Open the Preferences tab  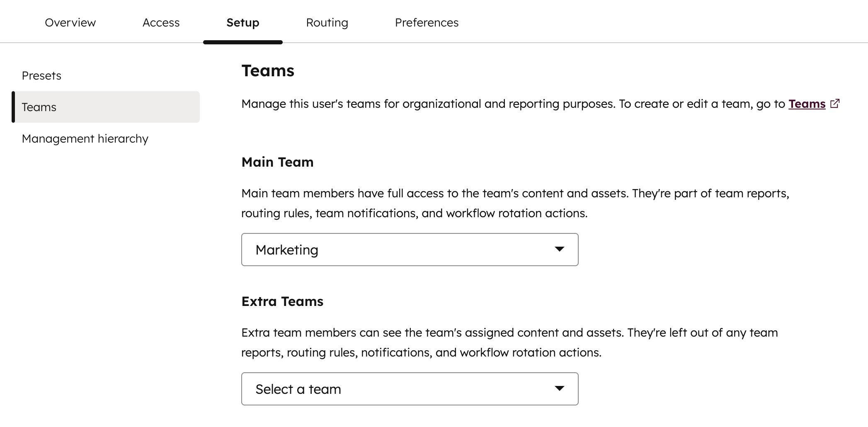(x=427, y=22)
